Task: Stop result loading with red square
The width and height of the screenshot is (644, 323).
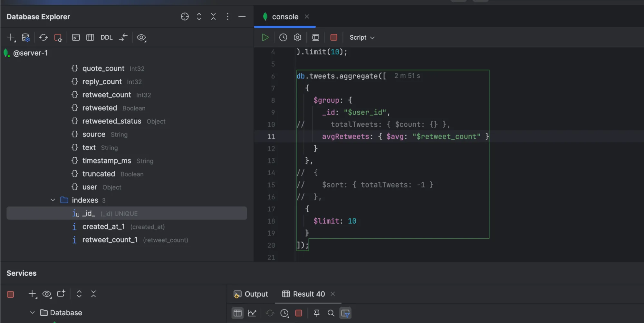Action: point(299,313)
